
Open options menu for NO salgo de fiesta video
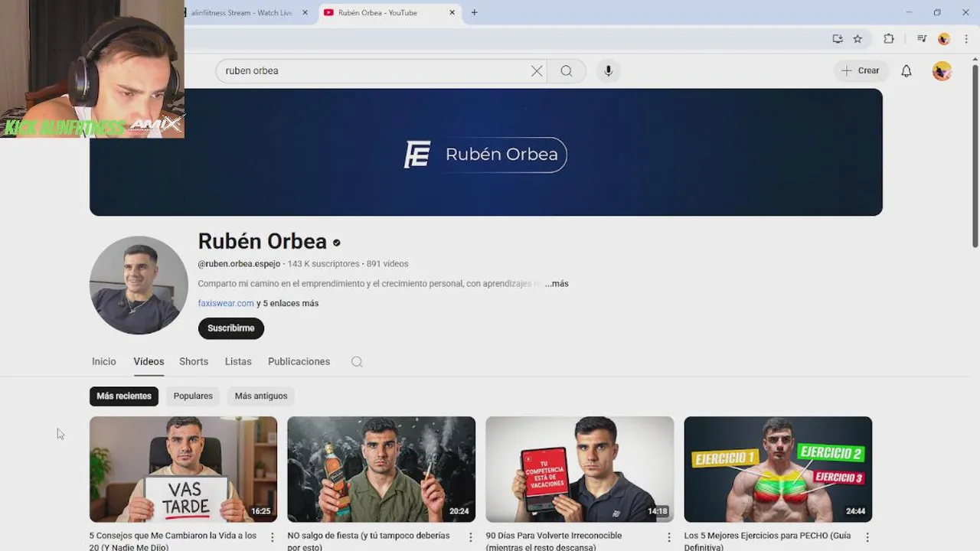(x=471, y=537)
